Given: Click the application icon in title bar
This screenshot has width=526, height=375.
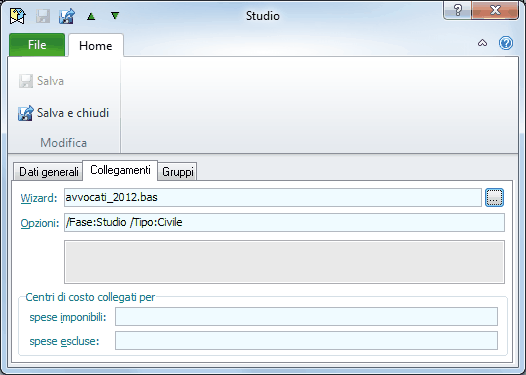Looking at the screenshot, I should pyautogui.click(x=17, y=16).
